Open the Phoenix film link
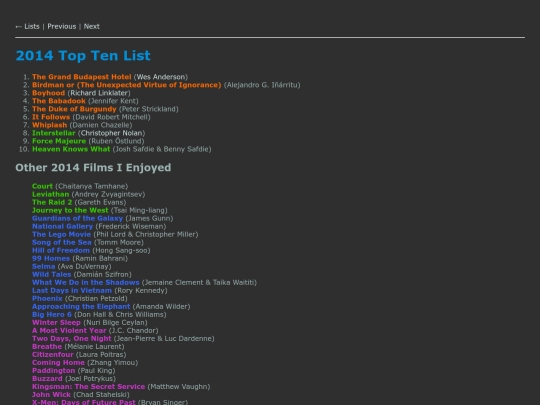 click(47, 298)
